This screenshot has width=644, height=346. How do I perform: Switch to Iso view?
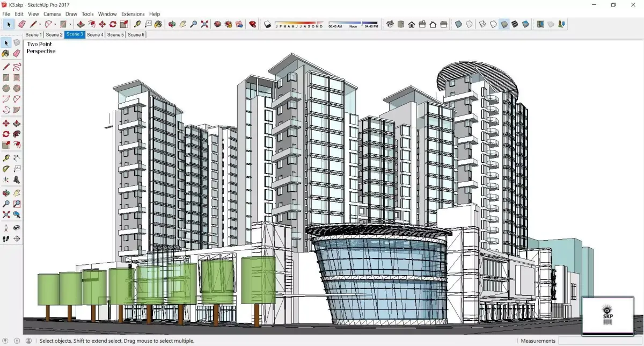pos(390,24)
